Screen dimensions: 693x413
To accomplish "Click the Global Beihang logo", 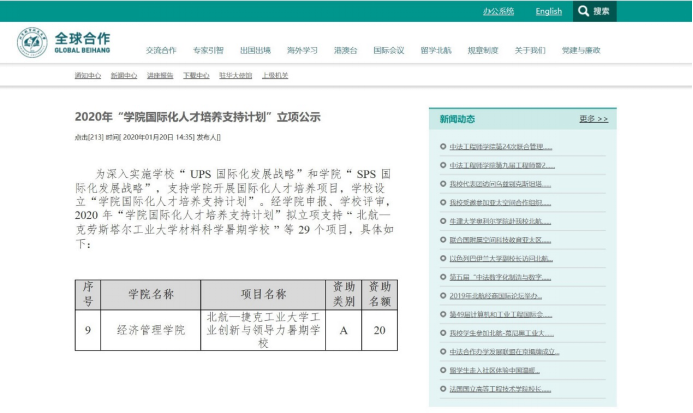I will pos(65,43).
